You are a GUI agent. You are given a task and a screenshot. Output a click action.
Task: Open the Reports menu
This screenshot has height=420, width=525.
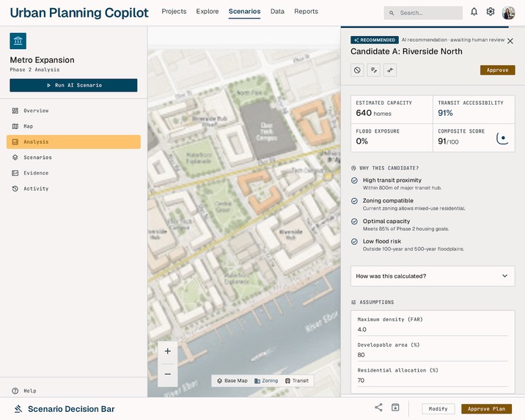point(306,12)
